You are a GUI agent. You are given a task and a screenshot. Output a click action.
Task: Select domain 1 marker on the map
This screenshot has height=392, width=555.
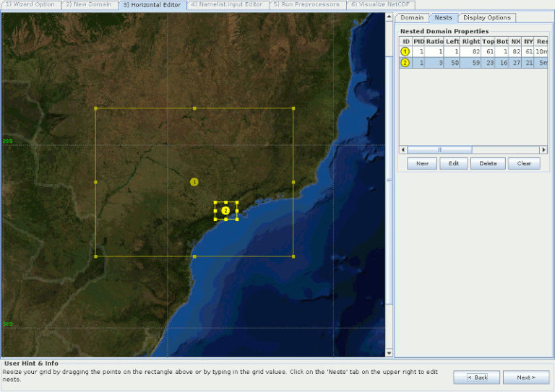pos(194,182)
